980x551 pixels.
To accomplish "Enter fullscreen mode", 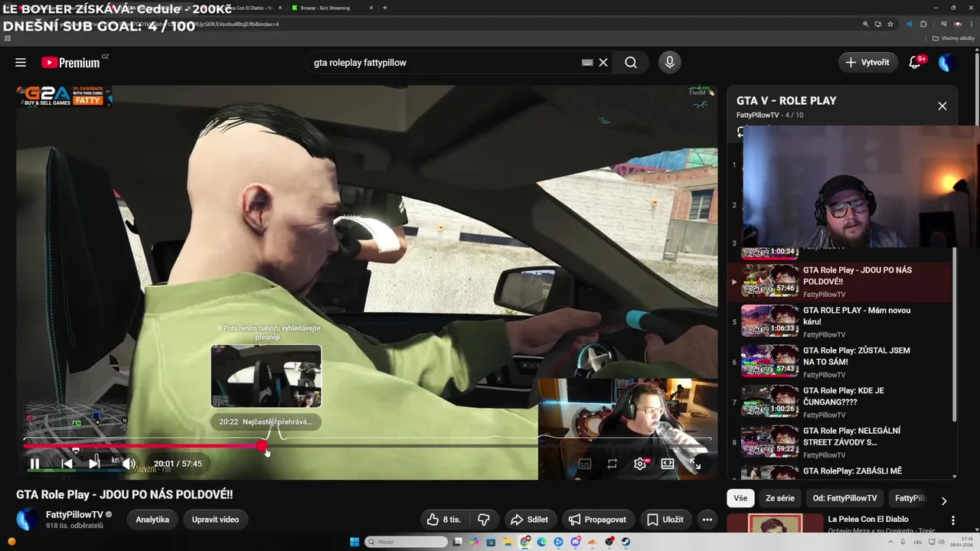I will tap(695, 464).
